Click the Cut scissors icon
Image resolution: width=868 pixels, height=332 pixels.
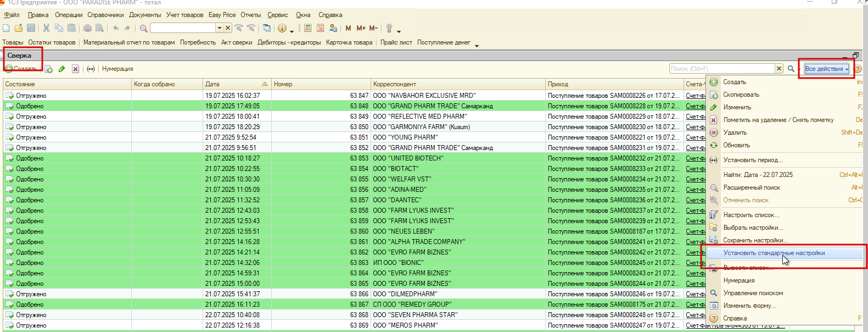[46, 28]
